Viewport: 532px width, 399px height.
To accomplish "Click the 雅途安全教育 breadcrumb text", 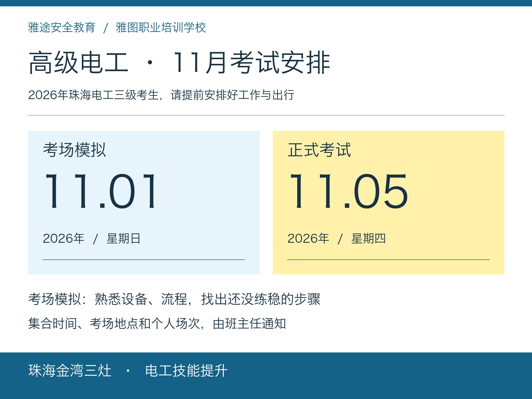I will 62,27.
